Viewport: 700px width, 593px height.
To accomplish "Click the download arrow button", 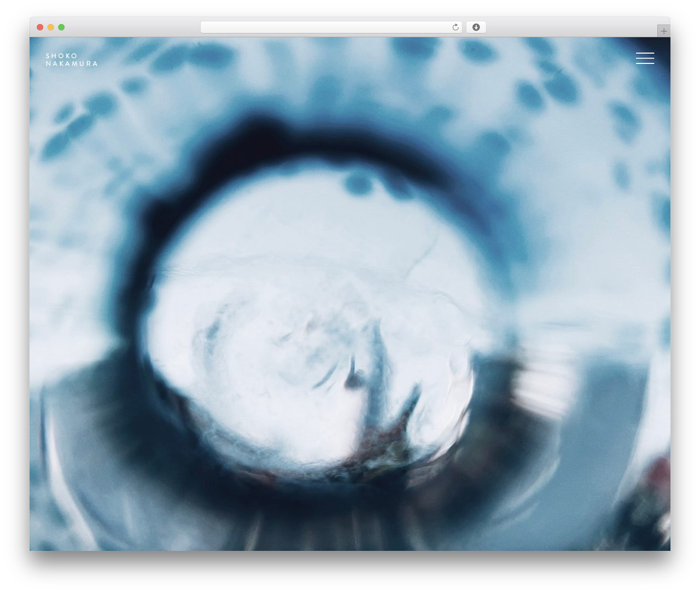I will [476, 27].
